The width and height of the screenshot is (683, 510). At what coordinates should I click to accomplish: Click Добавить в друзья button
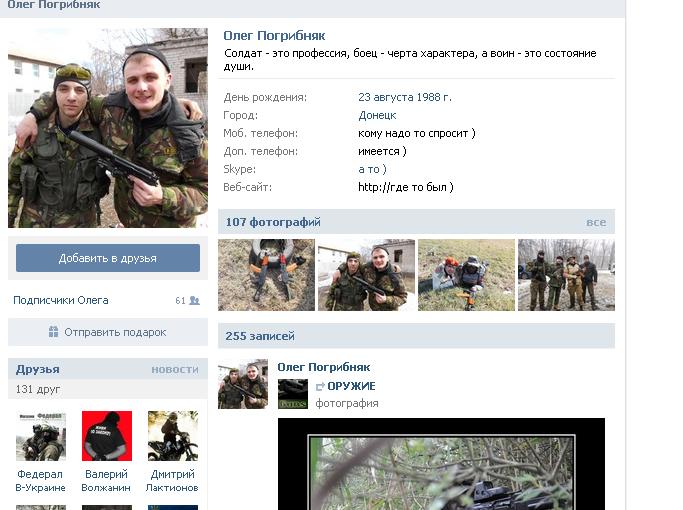(x=108, y=258)
